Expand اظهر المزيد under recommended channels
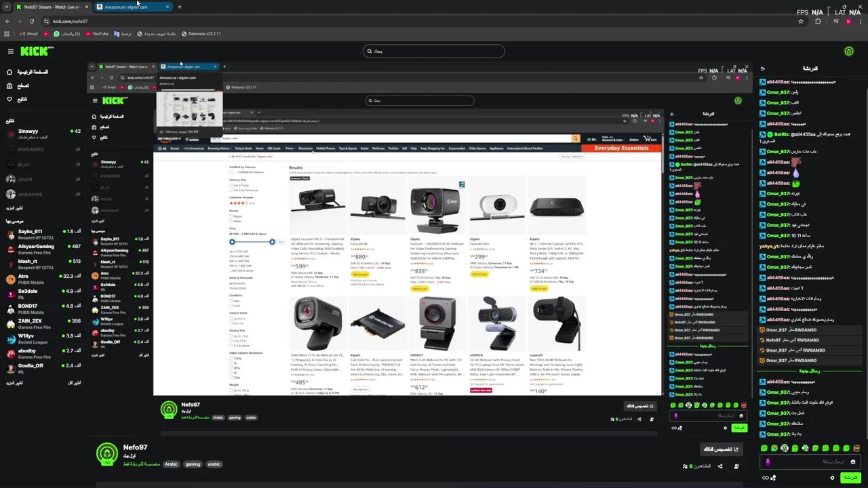This screenshot has height=488, width=868. point(15,383)
